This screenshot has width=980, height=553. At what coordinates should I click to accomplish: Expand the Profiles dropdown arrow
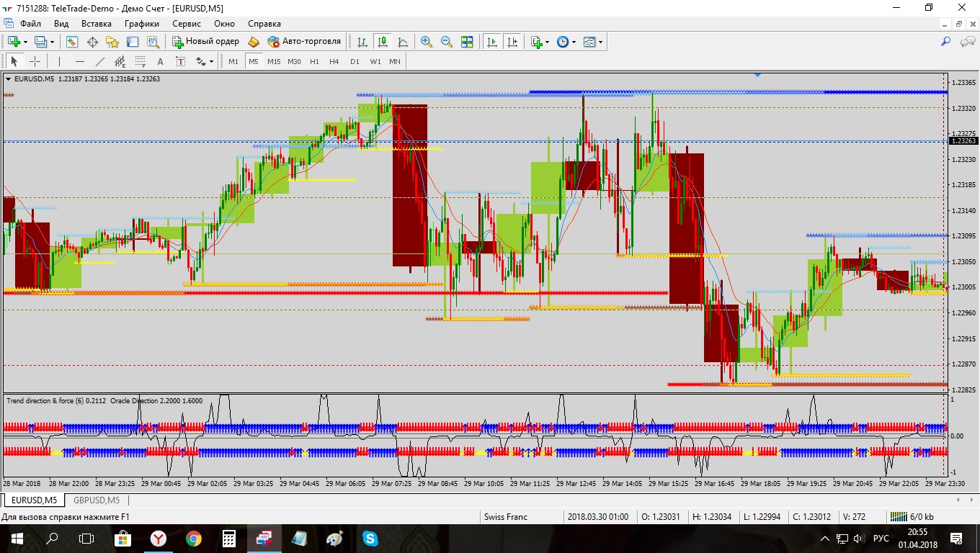coord(52,42)
